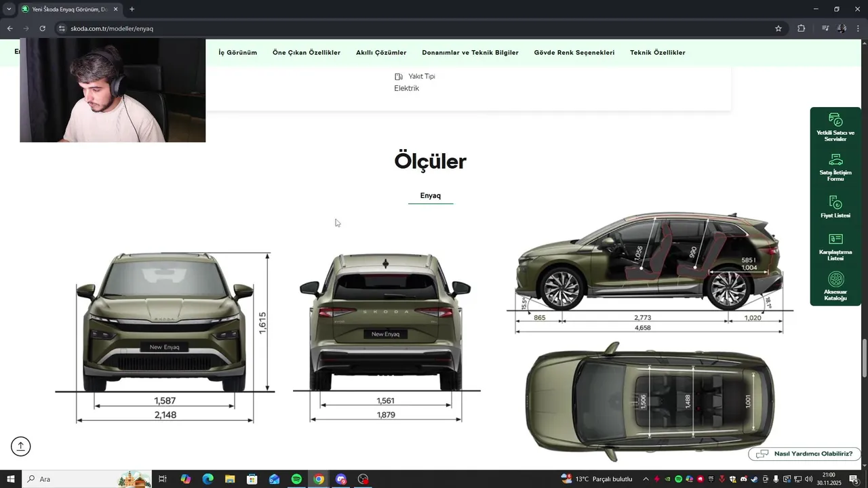Go back to previous page
This screenshot has height=488, width=868.
[x=9, y=28]
